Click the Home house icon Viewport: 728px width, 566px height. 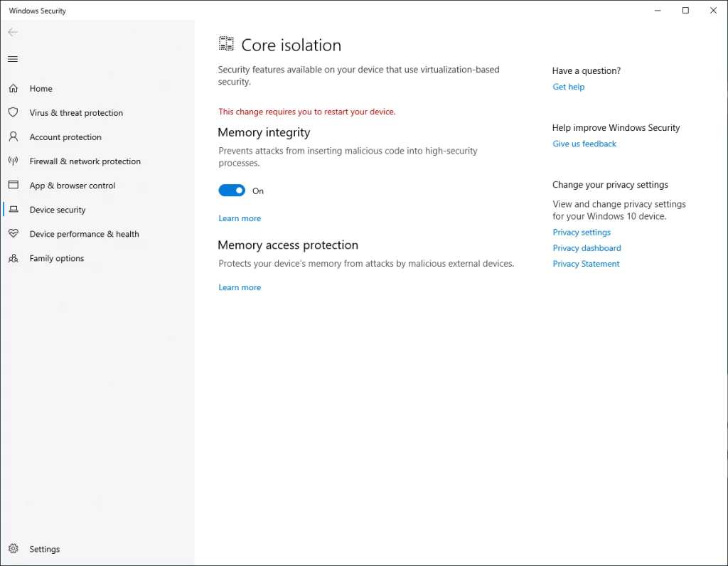pyautogui.click(x=14, y=88)
